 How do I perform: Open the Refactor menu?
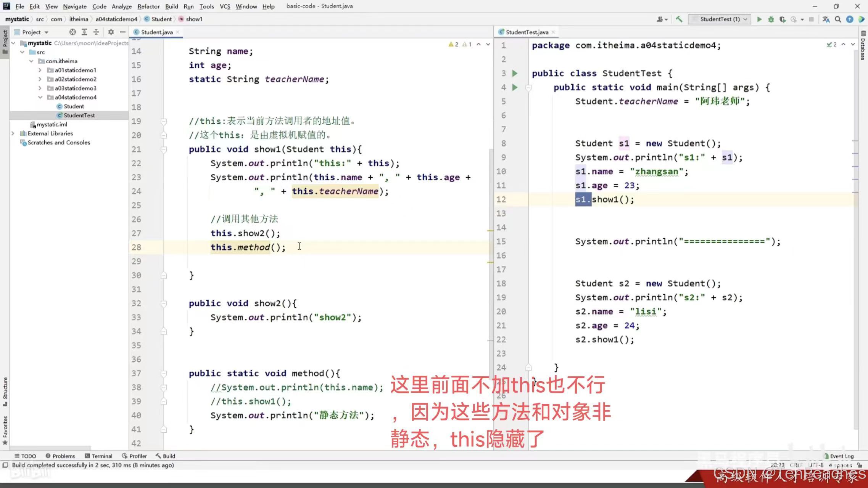148,6
